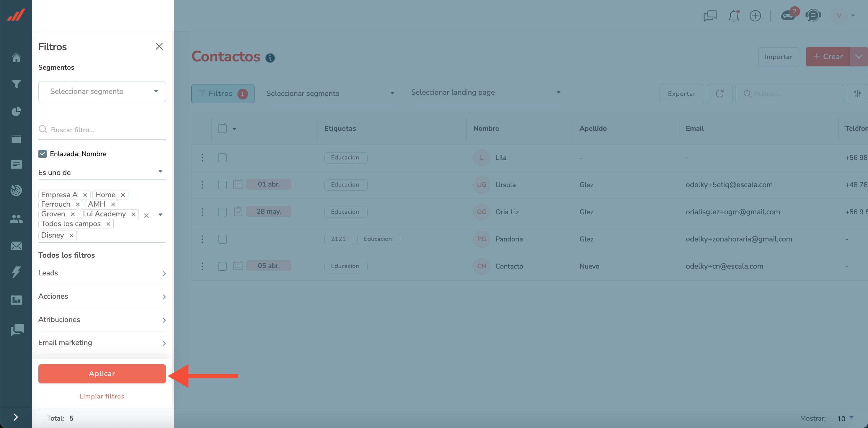
Task: Open the Es uno de operator dropdown
Action: (102, 173)
